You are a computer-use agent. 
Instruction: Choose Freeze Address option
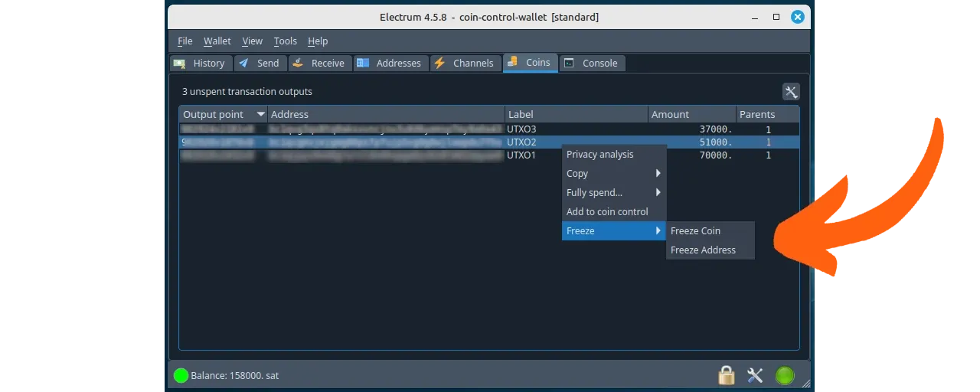710,250
